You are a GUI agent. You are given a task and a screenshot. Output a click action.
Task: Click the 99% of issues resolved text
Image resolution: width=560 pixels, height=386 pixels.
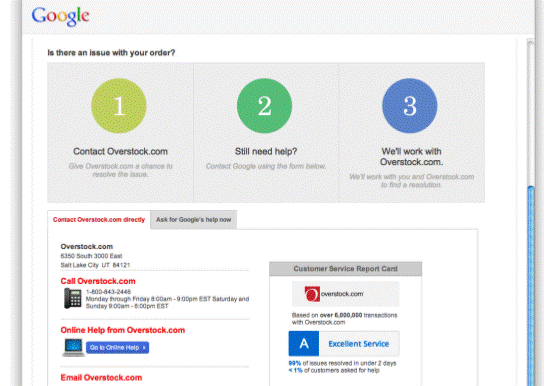pyautogui.click(x=342, y=363)
